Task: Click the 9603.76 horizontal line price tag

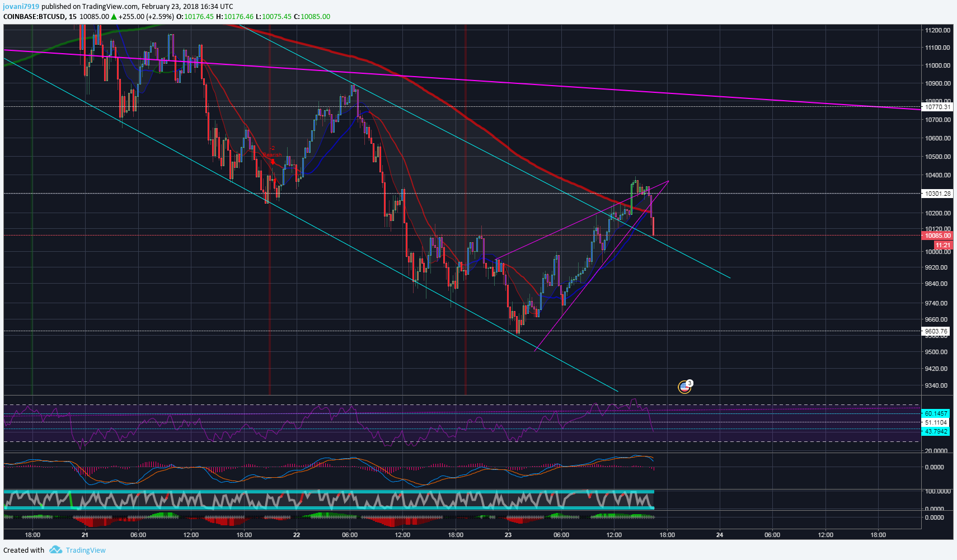Action: [x=937, y=331]
